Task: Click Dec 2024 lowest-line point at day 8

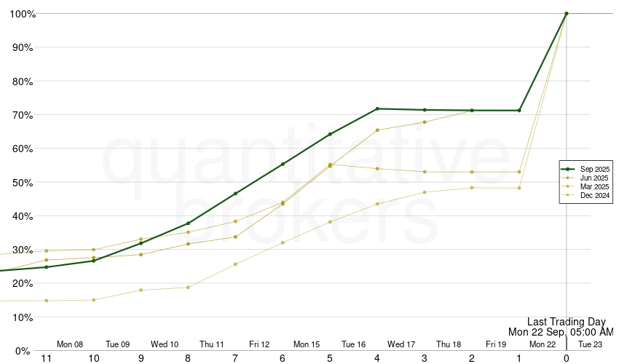Action: 188,288
